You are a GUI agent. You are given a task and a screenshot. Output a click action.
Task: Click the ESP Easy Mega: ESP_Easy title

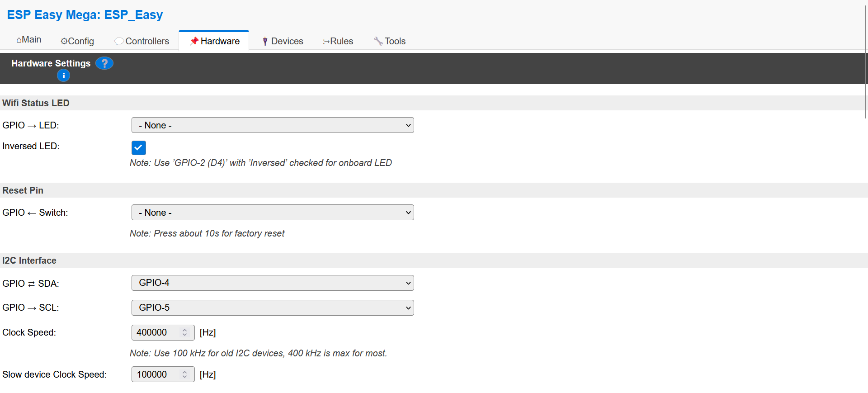tap(85, 14)
